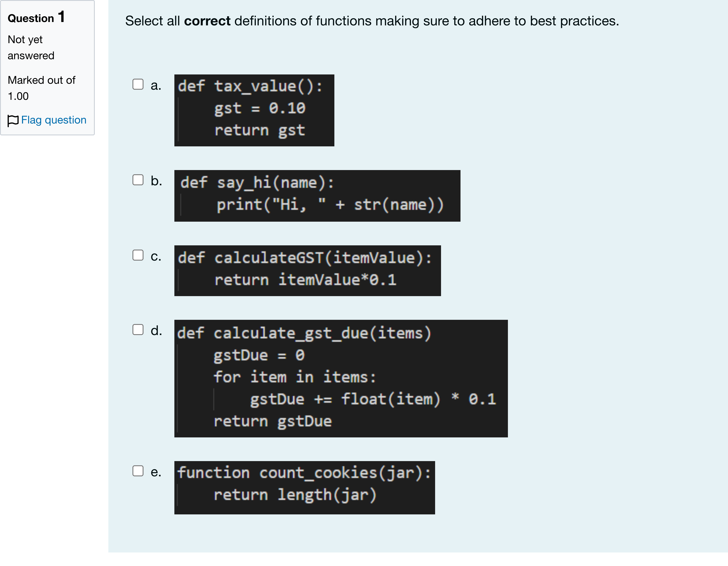Click the Question 1 heading
Viewport: 728px width, 566px height.
tap(36, 17)
